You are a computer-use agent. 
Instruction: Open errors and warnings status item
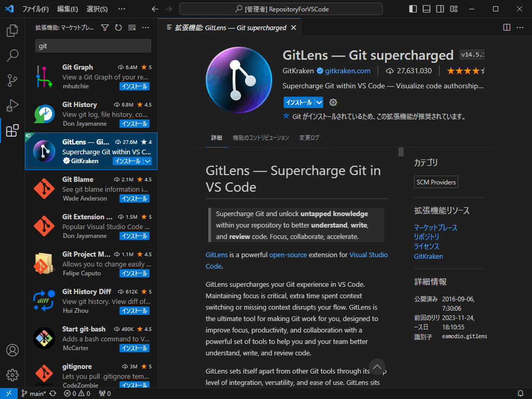pos(77,394)
